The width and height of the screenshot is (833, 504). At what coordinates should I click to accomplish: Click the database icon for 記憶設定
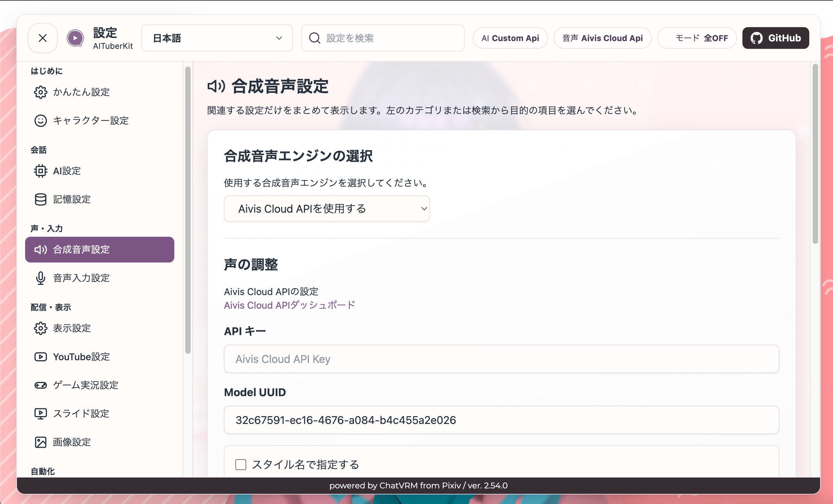coord(41,199)
